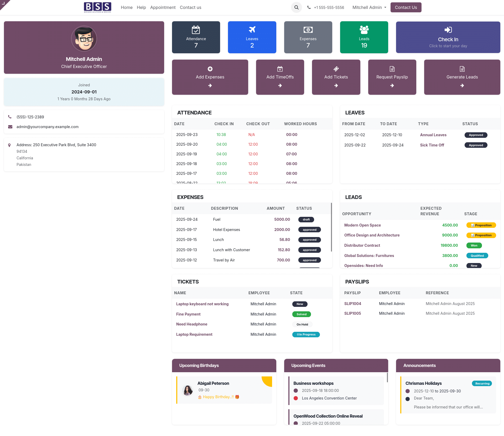This screenshot has width=504, height=436.
Task: Click the Generate Leads card
Action: pos(462,77)
